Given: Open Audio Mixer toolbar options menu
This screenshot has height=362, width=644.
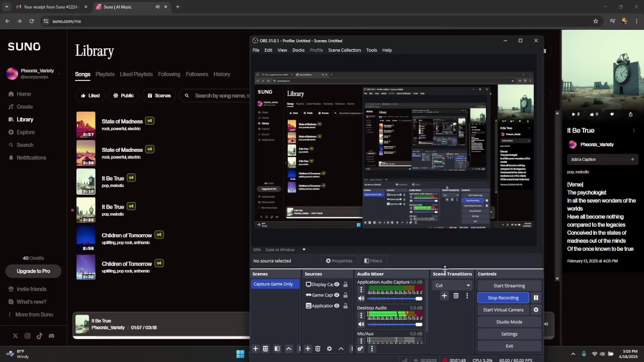Looking at the screenshot, I should pos(372,348).
